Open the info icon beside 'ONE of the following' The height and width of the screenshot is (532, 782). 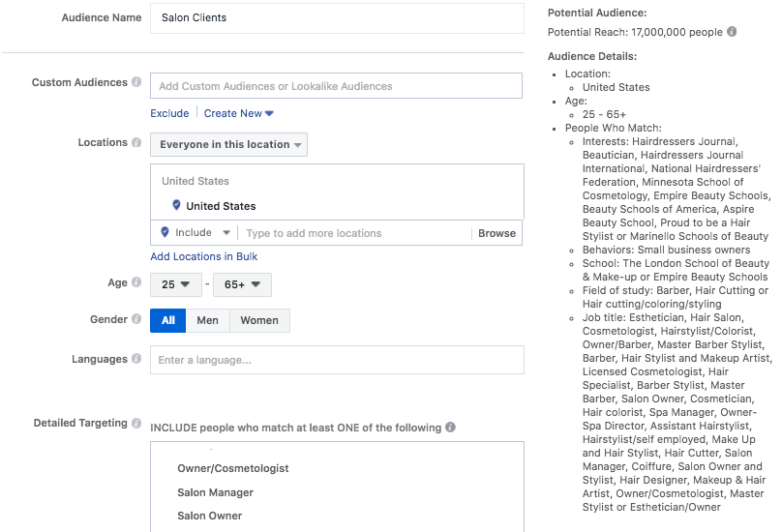450,428
